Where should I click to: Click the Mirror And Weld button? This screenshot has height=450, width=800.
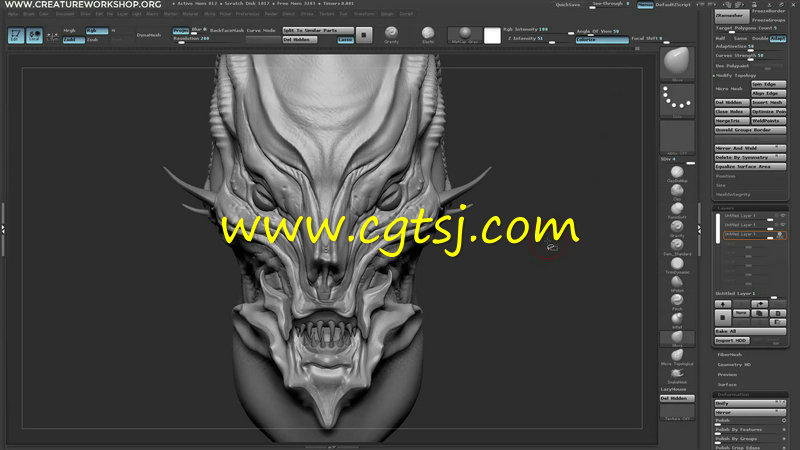click(x=750, y=148)
